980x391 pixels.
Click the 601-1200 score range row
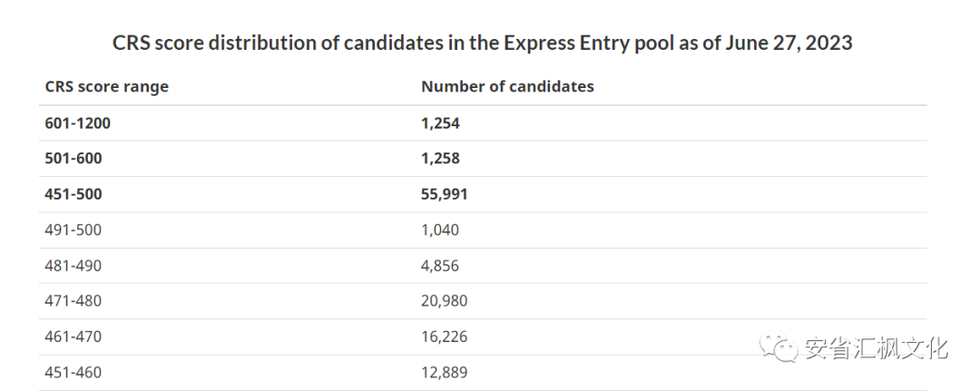[483, 123]
